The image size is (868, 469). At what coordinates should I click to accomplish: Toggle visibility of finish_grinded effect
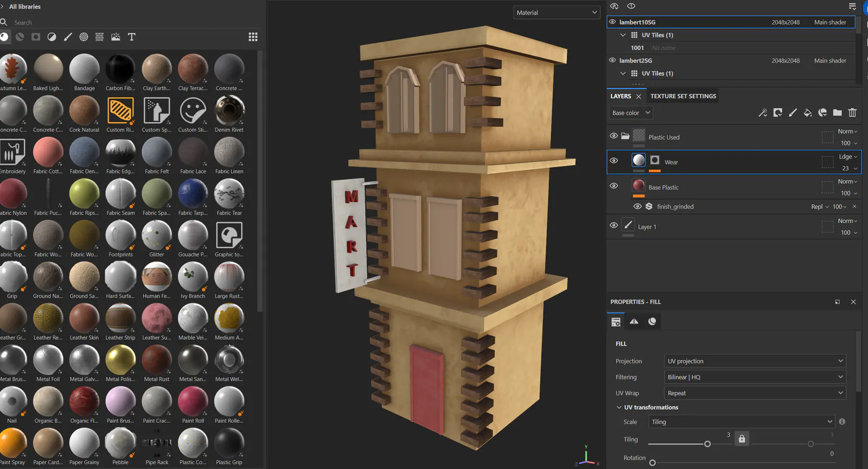pyautogui.click(x=637, y=206)
